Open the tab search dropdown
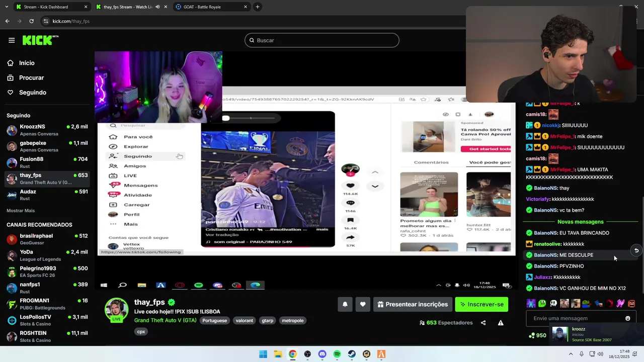 click(6, 7)
